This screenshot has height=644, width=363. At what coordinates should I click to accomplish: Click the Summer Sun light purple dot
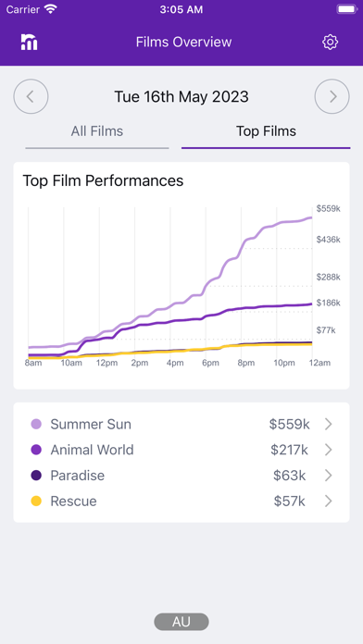36,425
